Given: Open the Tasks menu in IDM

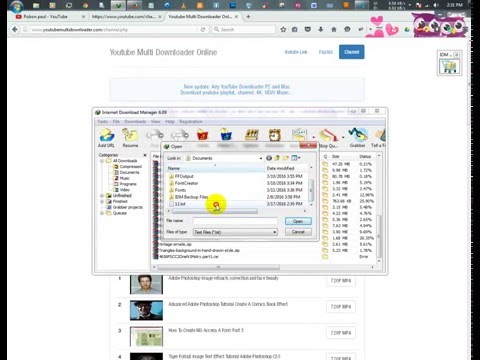Looking at the screenshot, I should pos(103,122).
